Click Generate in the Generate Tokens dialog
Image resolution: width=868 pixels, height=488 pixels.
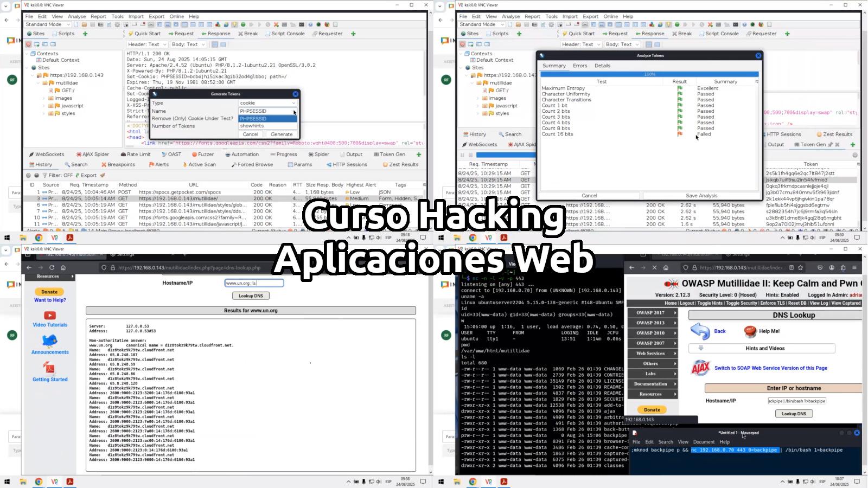coord(282,134)
